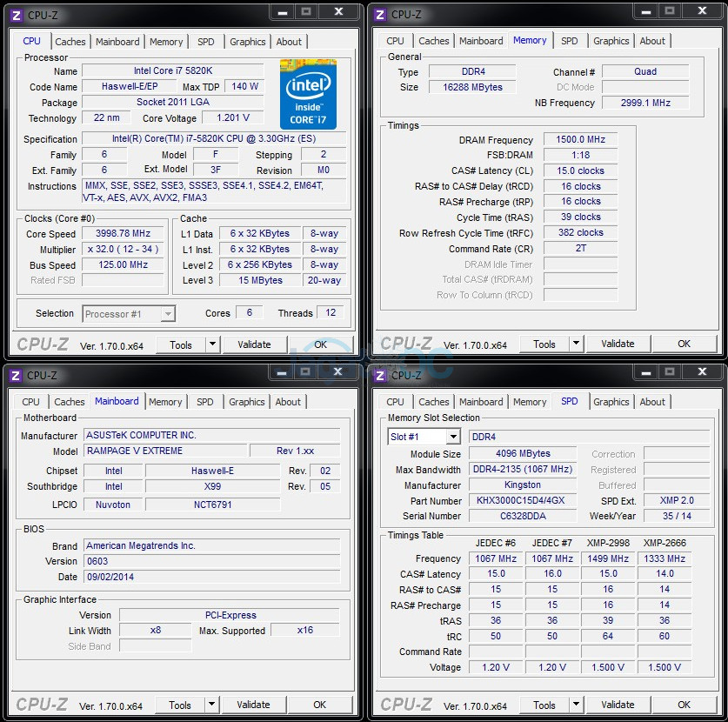Open Graphics tab in the SPD window
The height and width of the screenshot is (722, 728).
611,402
